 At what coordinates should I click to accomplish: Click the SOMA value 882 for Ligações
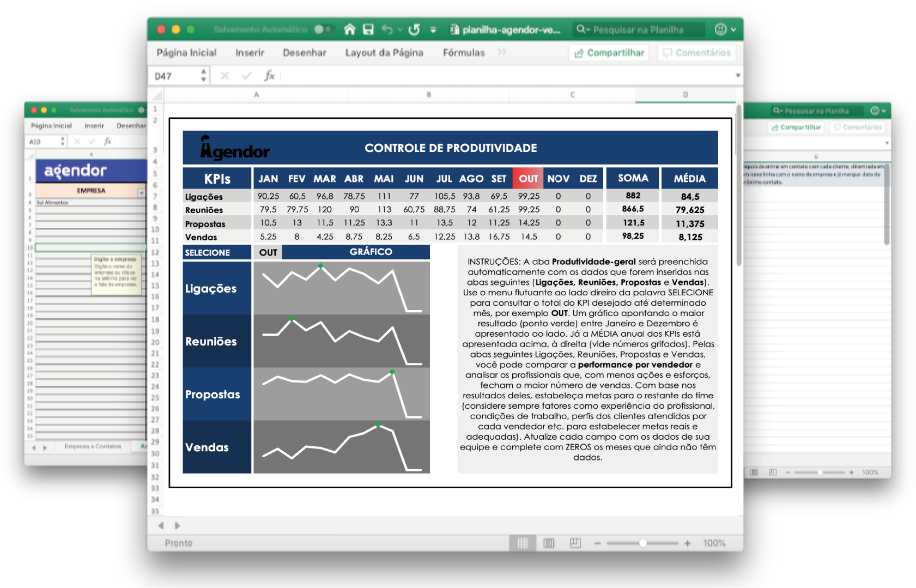tap(633, 196)
